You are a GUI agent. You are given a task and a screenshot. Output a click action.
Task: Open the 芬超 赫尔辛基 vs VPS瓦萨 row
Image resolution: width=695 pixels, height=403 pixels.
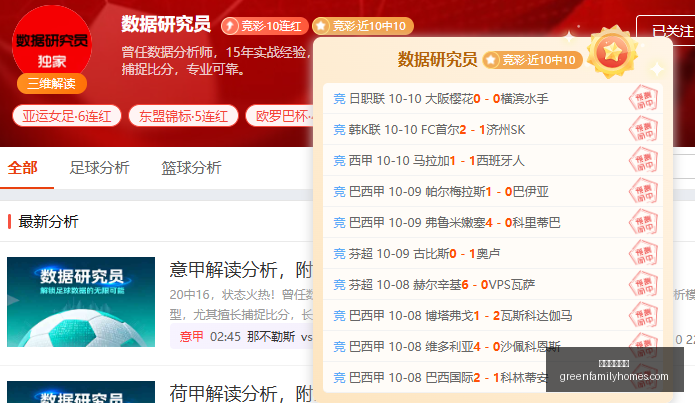coord(493,285)
